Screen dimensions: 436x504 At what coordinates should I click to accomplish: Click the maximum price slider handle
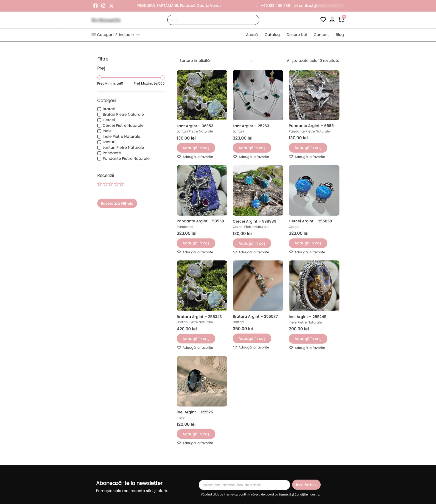[162, 77]
